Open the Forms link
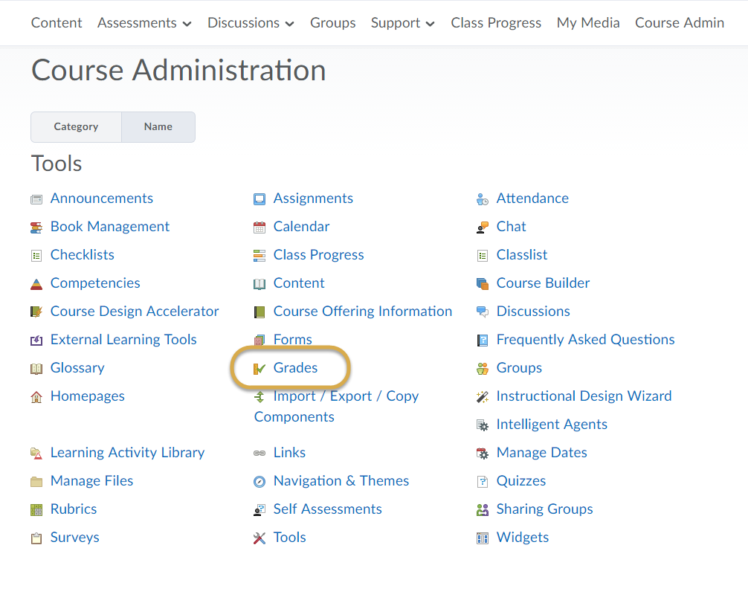The image size is (748, 600). [x=292, y=340]
